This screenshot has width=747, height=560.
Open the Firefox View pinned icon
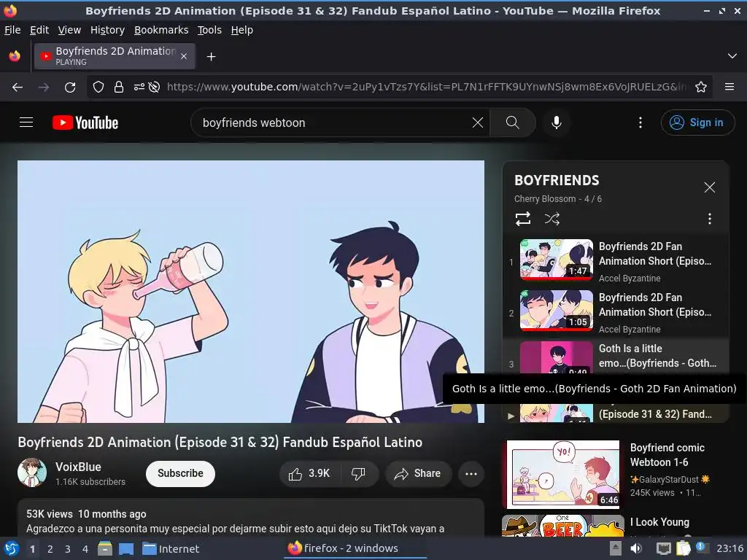pyautogui.click(x=15, y=56)
